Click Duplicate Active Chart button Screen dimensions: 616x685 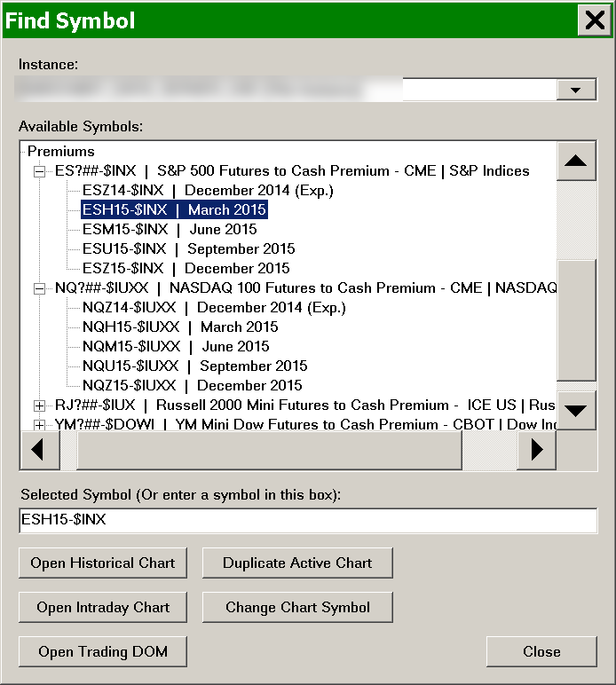click(297, 563)
